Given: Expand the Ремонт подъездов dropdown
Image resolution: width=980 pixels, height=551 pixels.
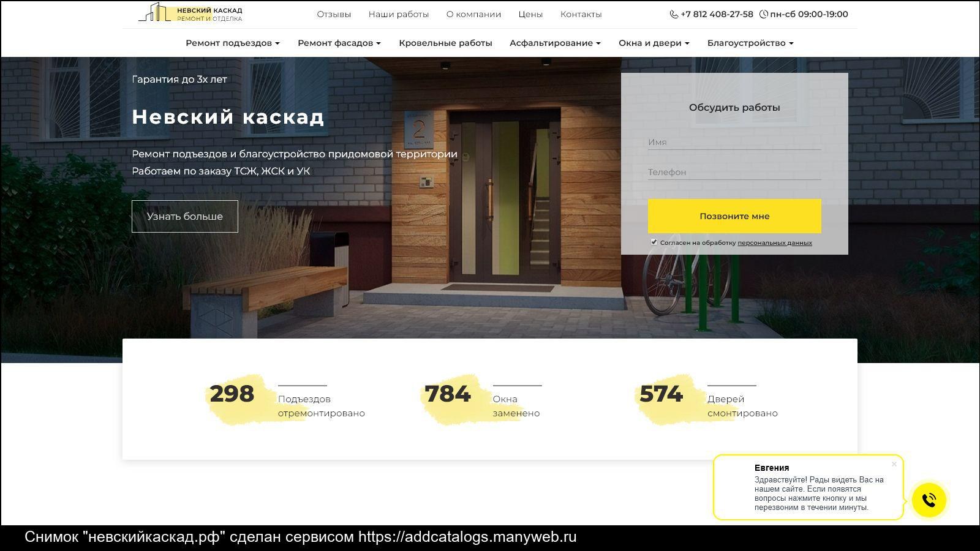Looking at the screenshot, I should pos(232,43).
